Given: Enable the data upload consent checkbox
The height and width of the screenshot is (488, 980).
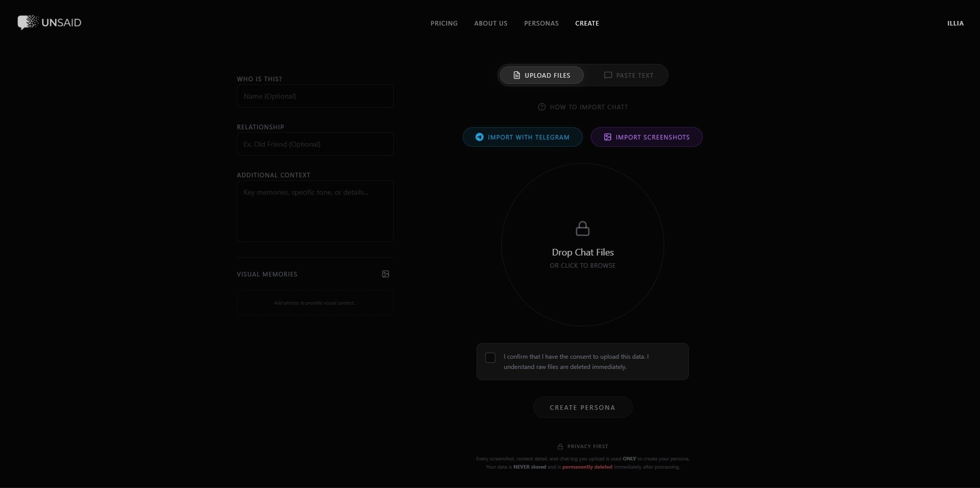Looking at the screenshot, I should click(490, 358).
